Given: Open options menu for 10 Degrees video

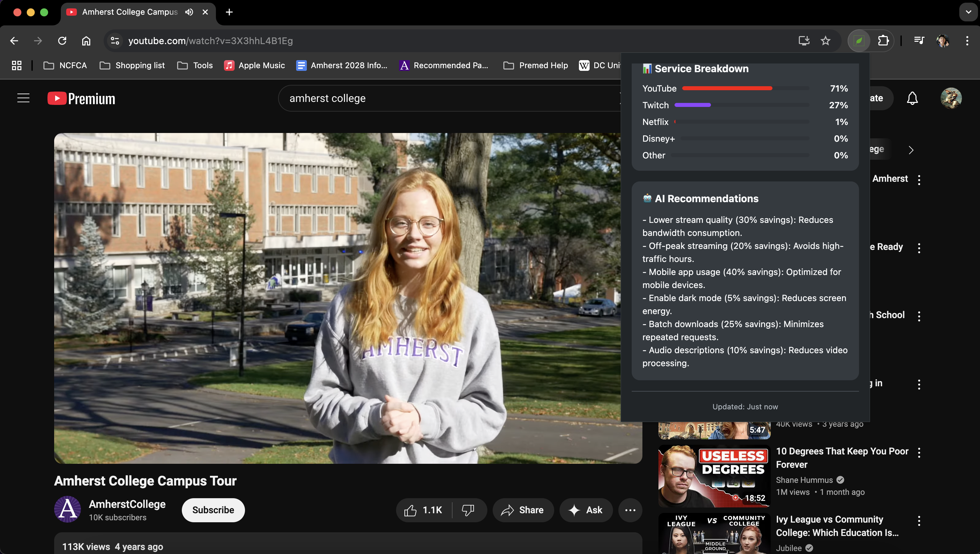Looking at the screenshot, I should click(919, 452).
